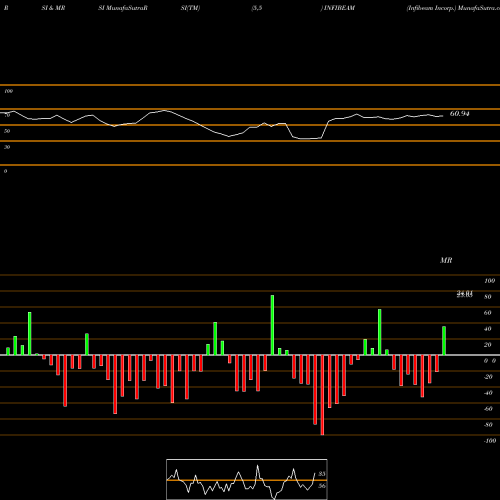Click the deepest red MR histogram bar
500x500 pixels.
(322, 395)
